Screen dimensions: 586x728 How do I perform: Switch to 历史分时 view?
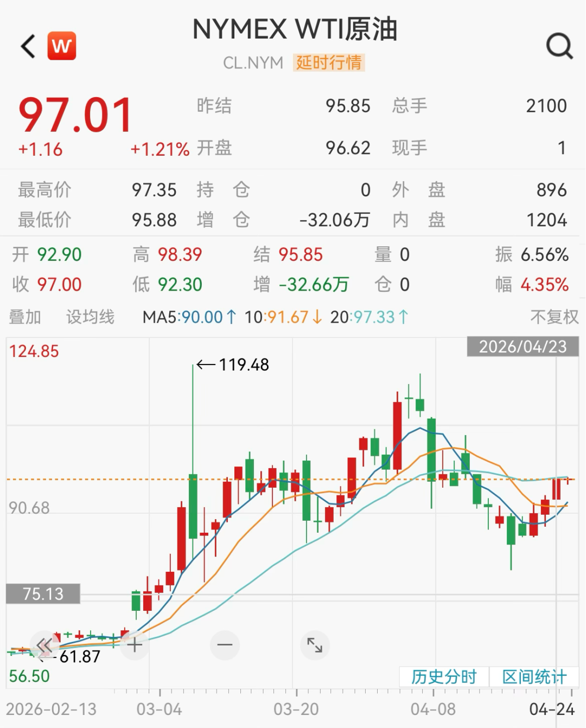pos(444,676)
